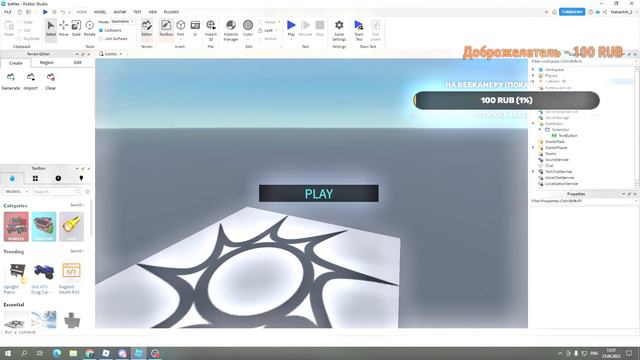The image size is (640, 360).
Task: Switch to the MODEL ribbon tab
Action: tap(100, 12)
